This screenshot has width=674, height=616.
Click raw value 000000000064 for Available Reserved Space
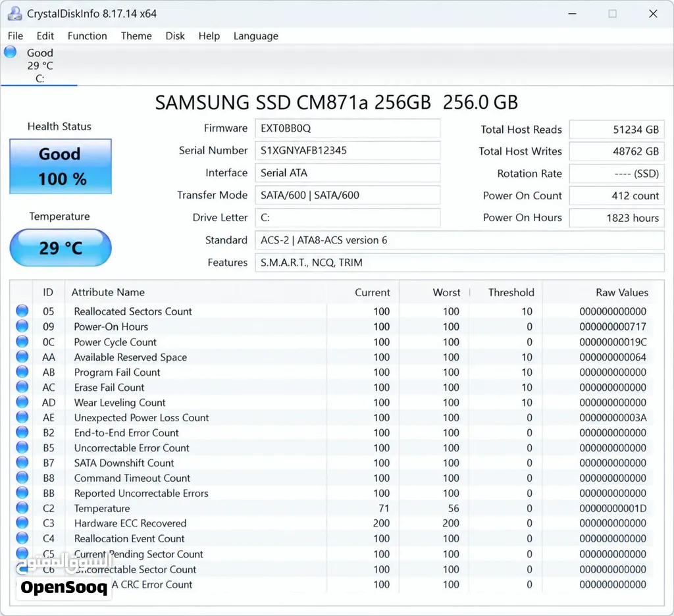(x=613, y=357)
